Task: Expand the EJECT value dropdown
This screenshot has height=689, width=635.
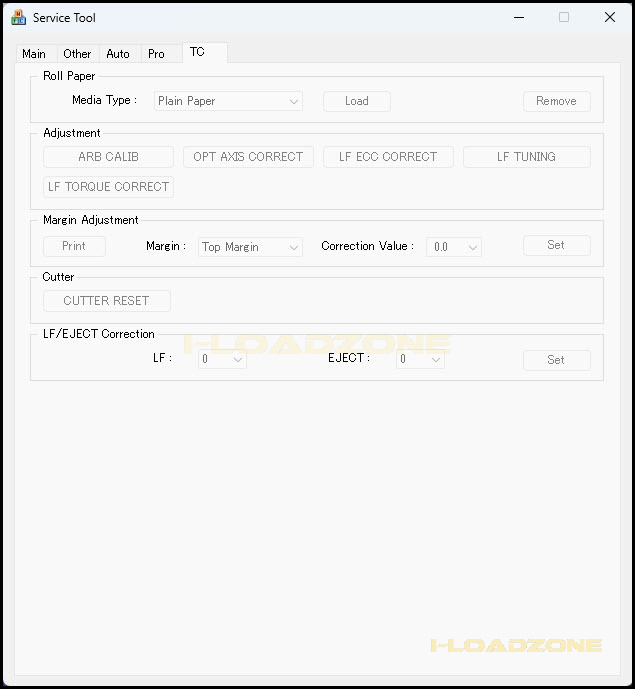Action: click(x=420, y=360)
